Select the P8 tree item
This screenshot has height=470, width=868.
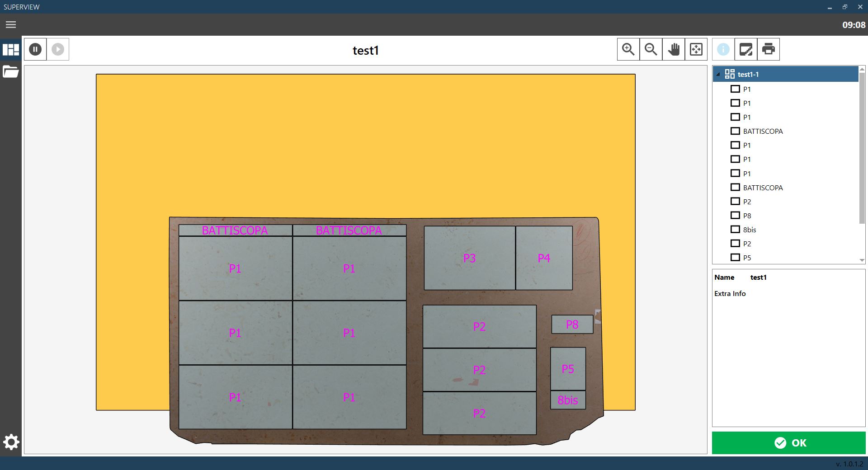pyautogui.click(x=747, y=216)
